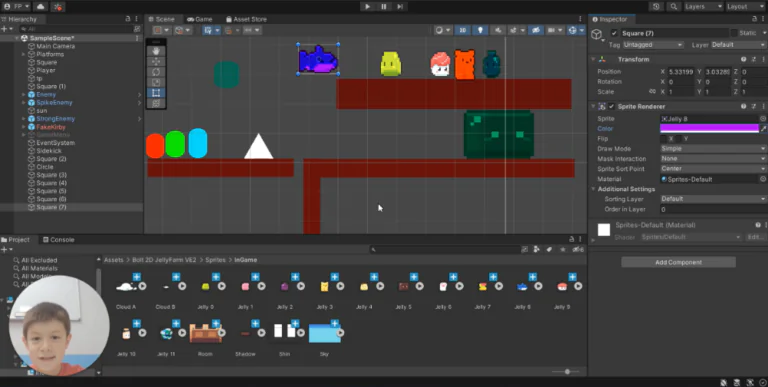Switch to the Asset Store tab
Viewport: 768px width, 387px height.
click(x=246, y=19)
